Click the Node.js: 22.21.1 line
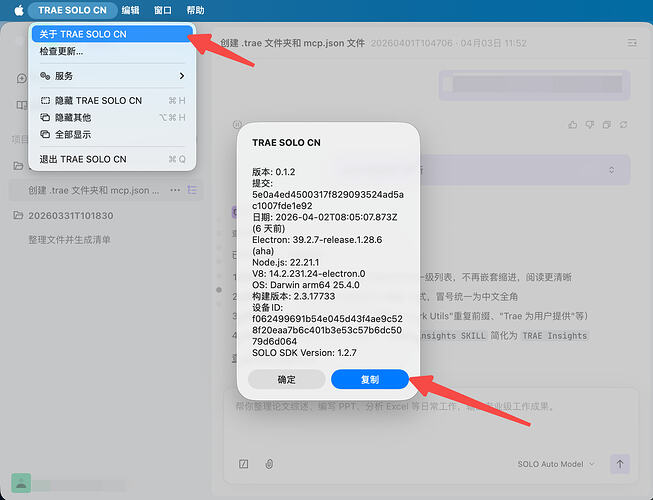The width and height of the screenshot is (653, 500). [x=285, y=262]
